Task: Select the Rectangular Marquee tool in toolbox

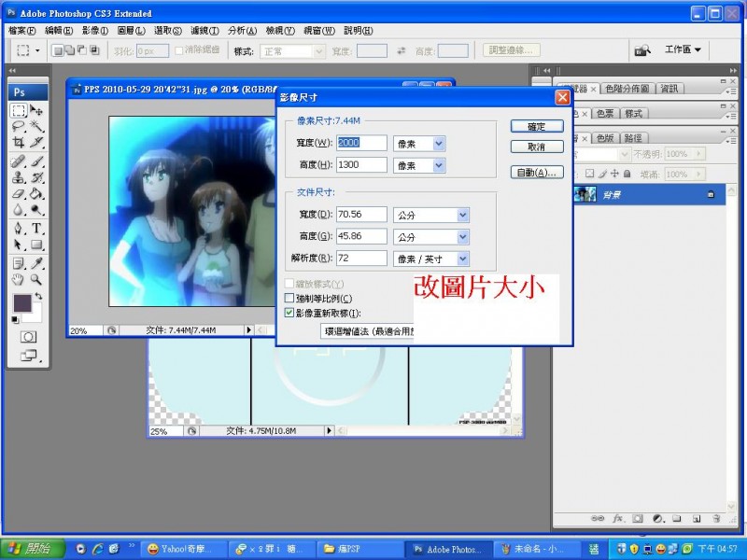Action: pos(19,110)
